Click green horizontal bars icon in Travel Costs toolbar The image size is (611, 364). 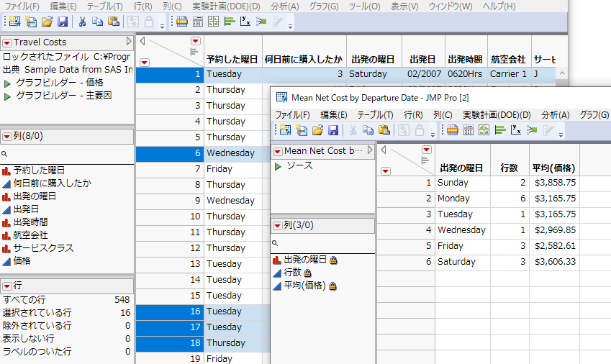[x=230, y=22]
